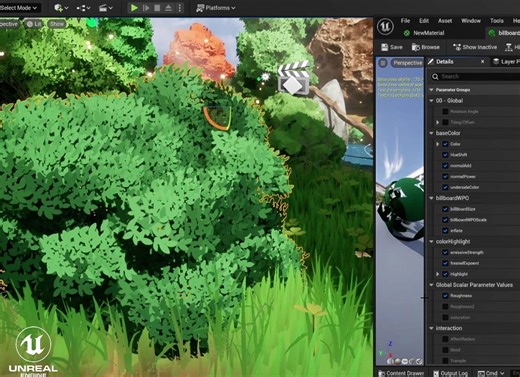Image resolution: width=520 pixels, height=377 pixels.
Task: Uncheck the billboardSize checkbox
Action: [x=445, y=209]
